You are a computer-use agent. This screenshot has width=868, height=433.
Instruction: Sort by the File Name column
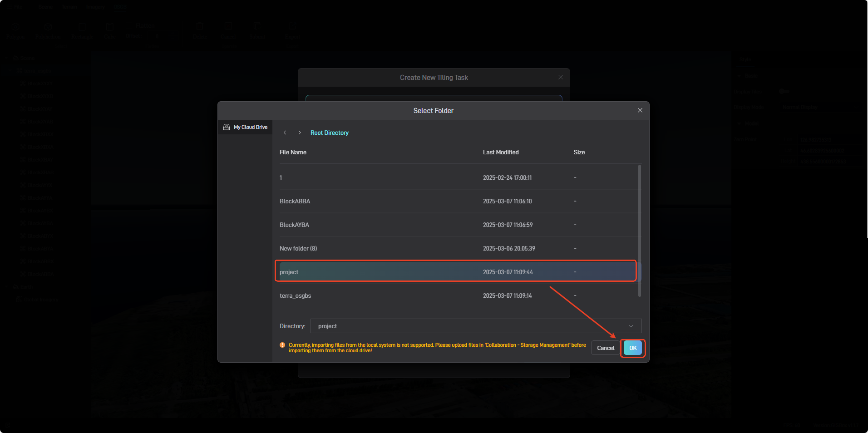pos(293,153)
